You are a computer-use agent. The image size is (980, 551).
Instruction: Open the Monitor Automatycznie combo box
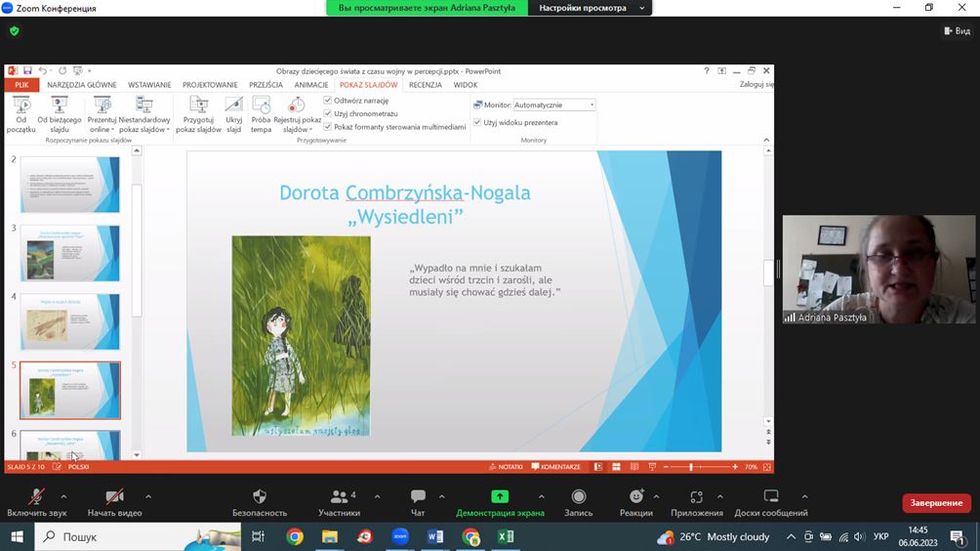(x=554, y=106)
